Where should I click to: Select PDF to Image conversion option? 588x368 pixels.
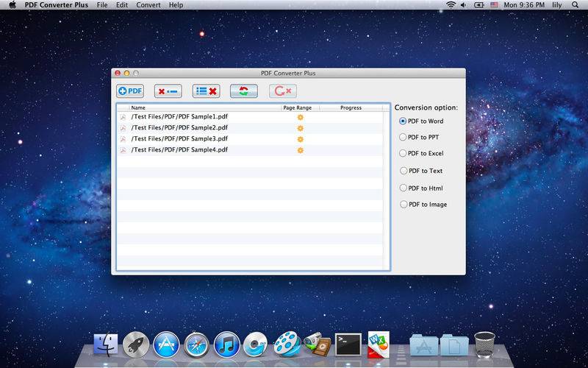pyautogui.click(x=423, y=205)
